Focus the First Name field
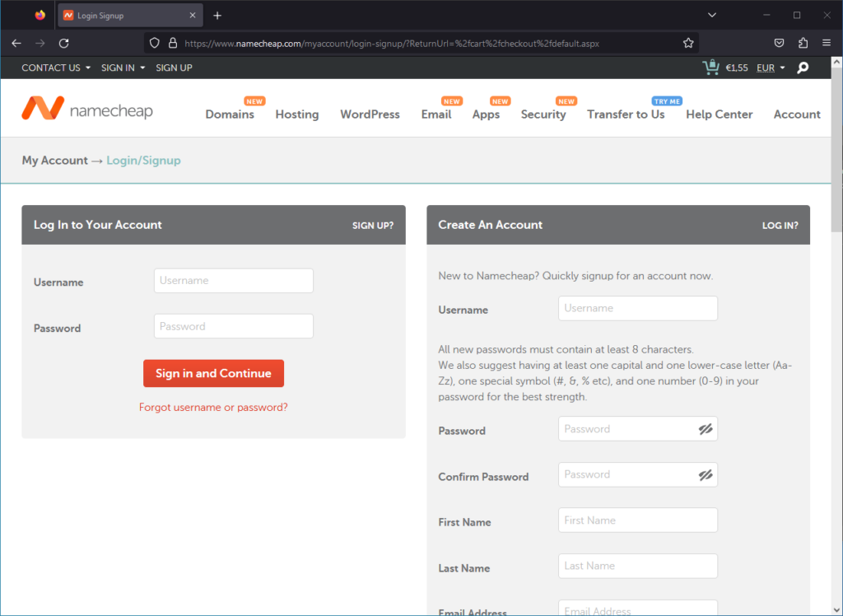 (638, 520)
